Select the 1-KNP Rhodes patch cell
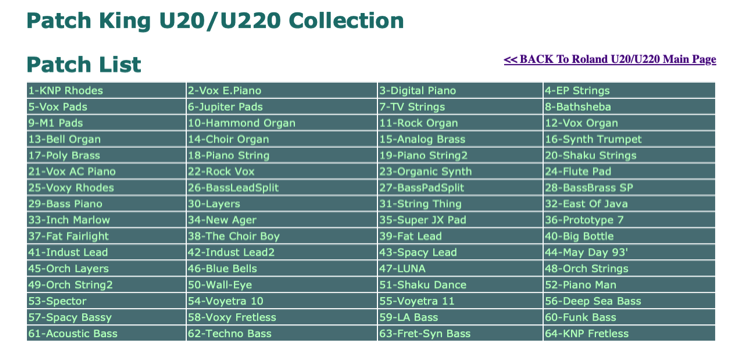The width and height of the screenshot is (745, 360). pyautogui.click(x=106, y=90)
